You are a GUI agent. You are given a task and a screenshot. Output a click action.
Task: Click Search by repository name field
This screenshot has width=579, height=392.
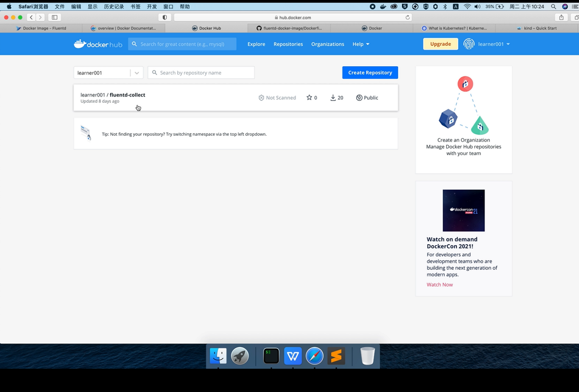201,73
